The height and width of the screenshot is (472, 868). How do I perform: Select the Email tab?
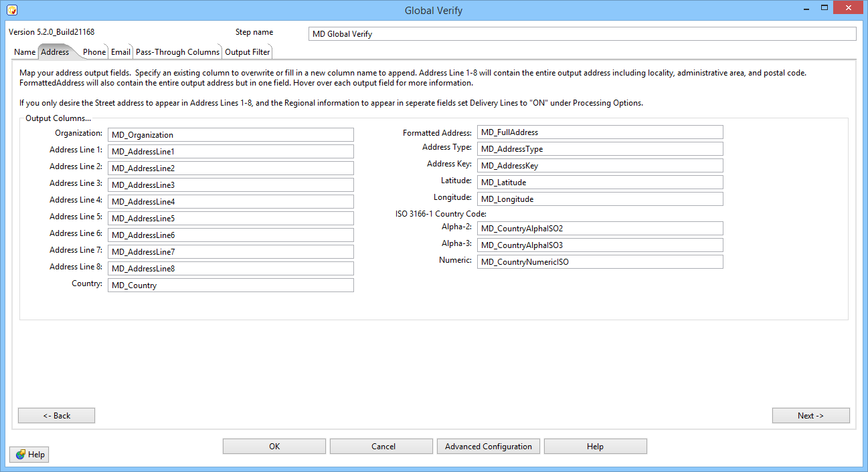(120, 52)
